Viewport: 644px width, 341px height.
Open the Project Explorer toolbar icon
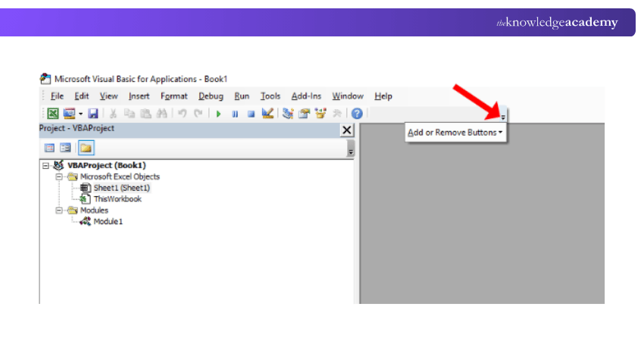click(288, 114)
